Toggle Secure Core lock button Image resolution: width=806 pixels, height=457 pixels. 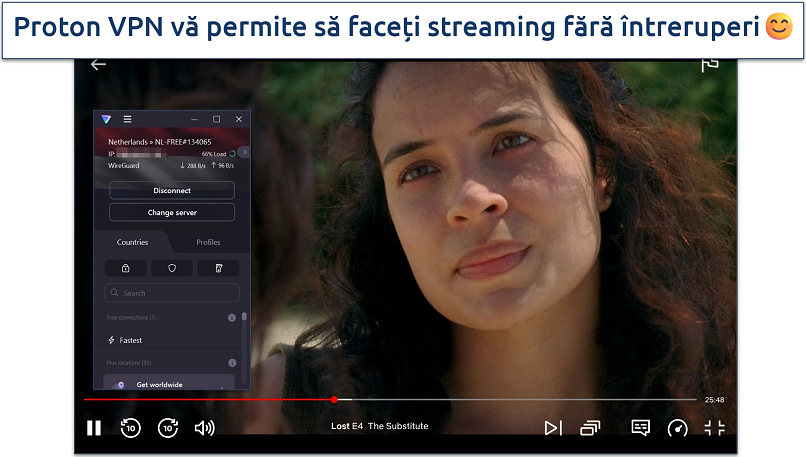click(x=126, y=268)
